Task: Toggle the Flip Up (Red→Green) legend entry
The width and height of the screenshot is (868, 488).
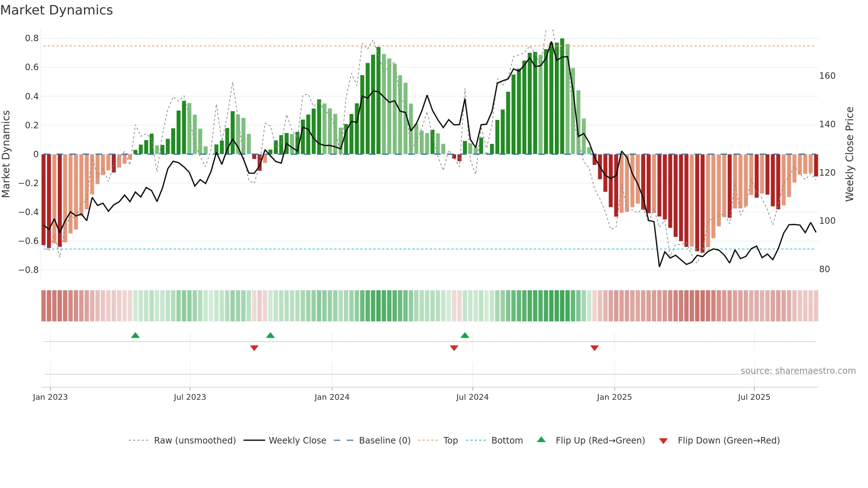Action: pos(591,440)
